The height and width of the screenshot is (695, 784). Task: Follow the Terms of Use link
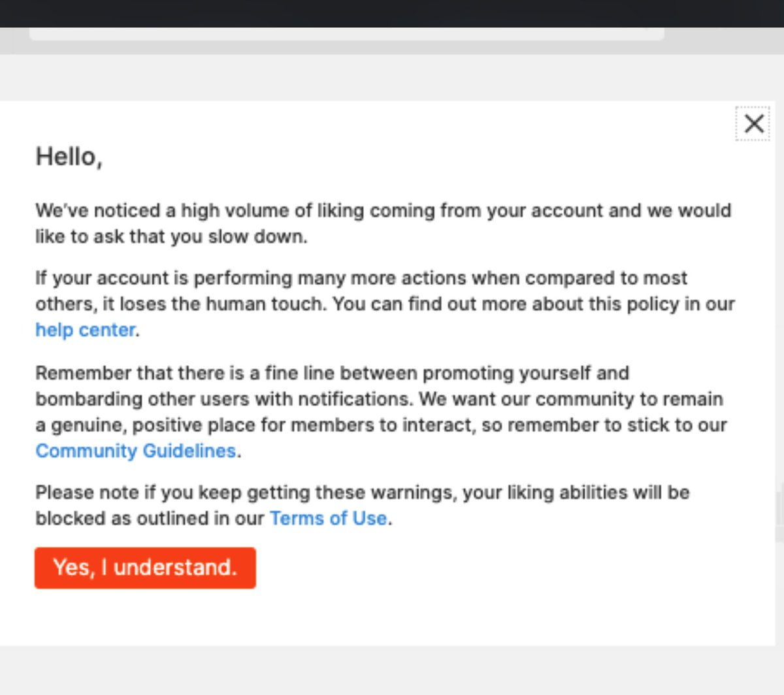[x=329, y=519]
